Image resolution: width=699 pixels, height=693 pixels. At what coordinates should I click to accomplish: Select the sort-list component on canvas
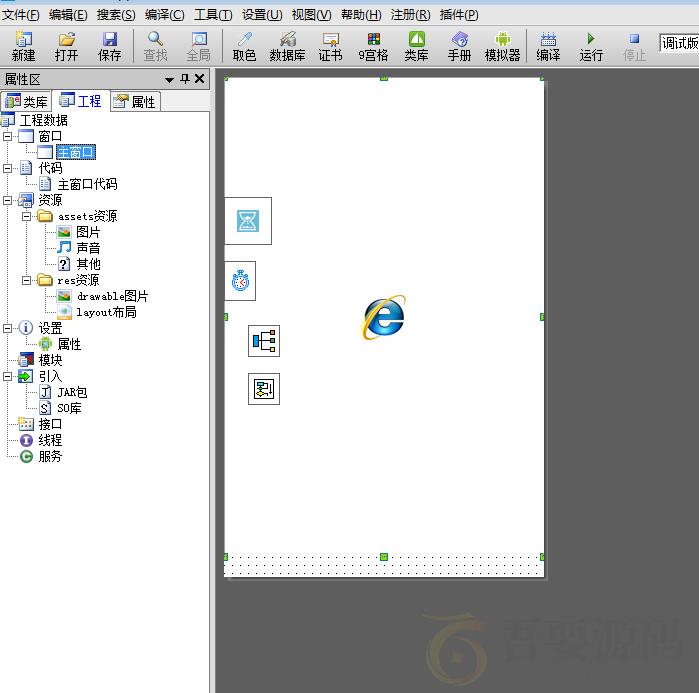264,389
